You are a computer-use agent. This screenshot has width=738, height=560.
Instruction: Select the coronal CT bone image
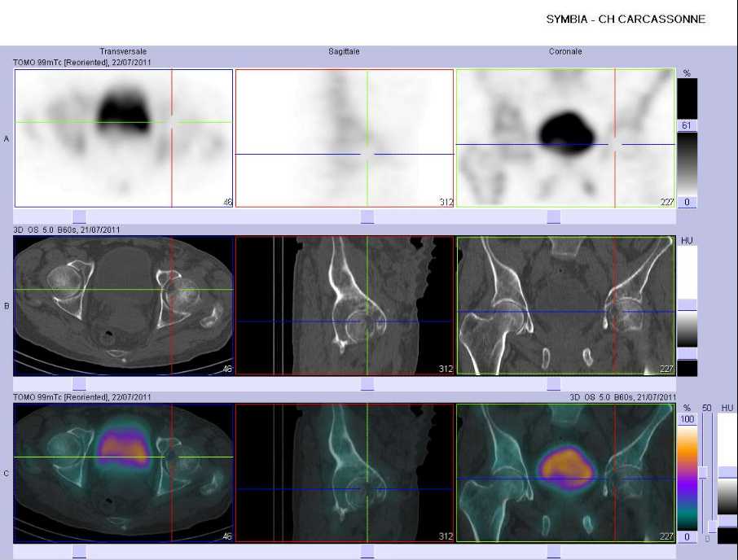tap(566, 305)
